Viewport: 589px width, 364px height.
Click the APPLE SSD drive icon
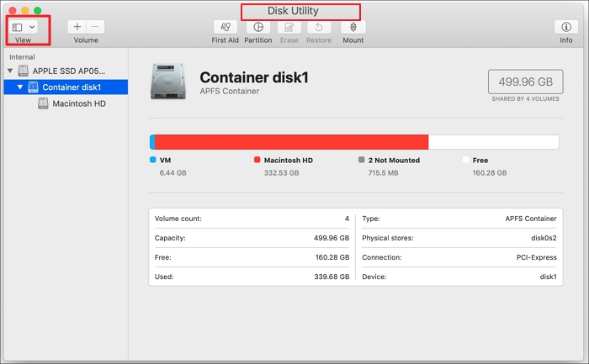(x=24, y=71)
